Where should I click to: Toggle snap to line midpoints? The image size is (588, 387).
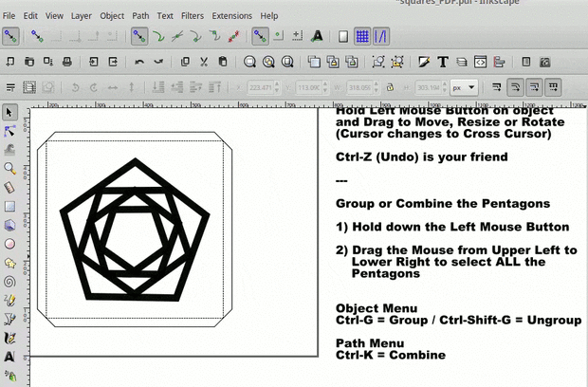(233, 36)
